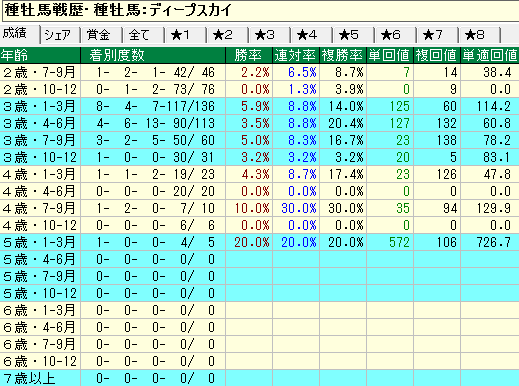Select the 3歳・1-3月 row

259,106
